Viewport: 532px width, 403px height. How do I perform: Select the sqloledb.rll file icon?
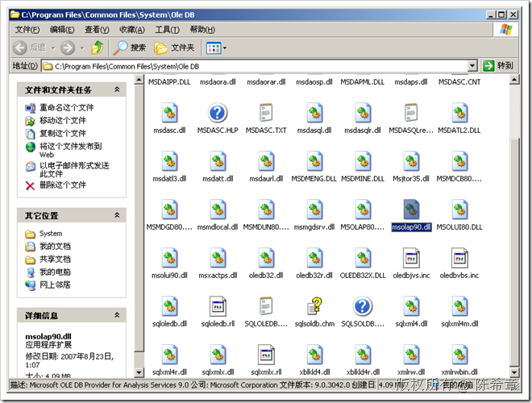[218, 306]
